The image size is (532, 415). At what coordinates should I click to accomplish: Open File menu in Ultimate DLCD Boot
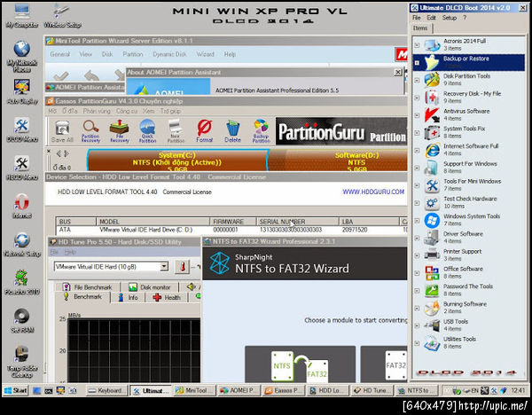[417, 18]
